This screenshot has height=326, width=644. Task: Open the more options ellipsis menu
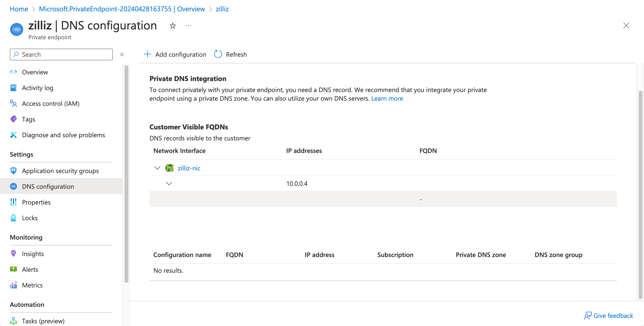[x=188, y=26]
